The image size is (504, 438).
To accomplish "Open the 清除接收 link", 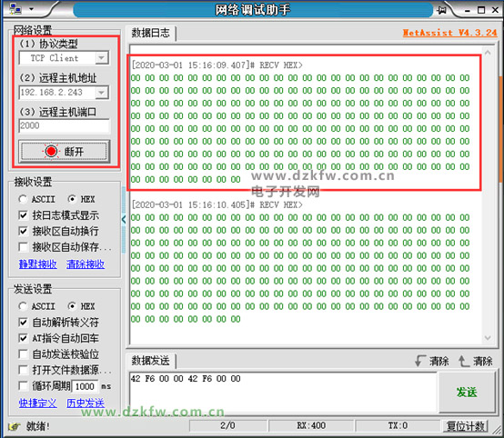I will [x=86, y=264].
